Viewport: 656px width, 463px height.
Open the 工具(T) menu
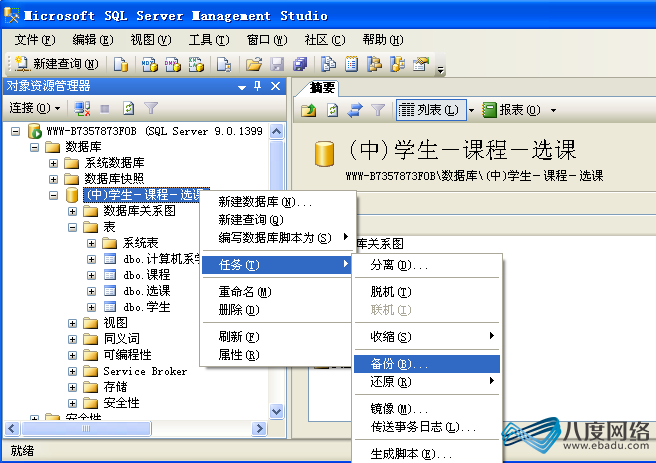(209, 40)
